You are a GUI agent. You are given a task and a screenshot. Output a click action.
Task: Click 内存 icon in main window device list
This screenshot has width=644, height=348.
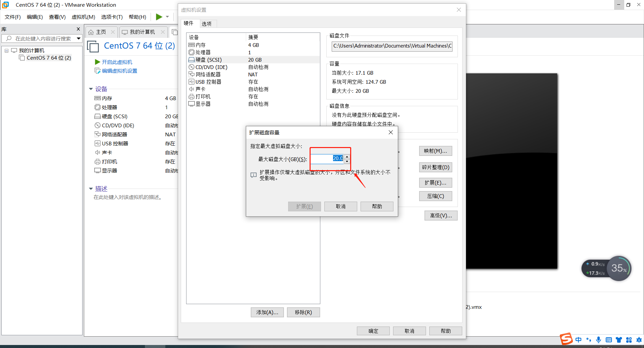pyautogui.click(x=98, y=98)
